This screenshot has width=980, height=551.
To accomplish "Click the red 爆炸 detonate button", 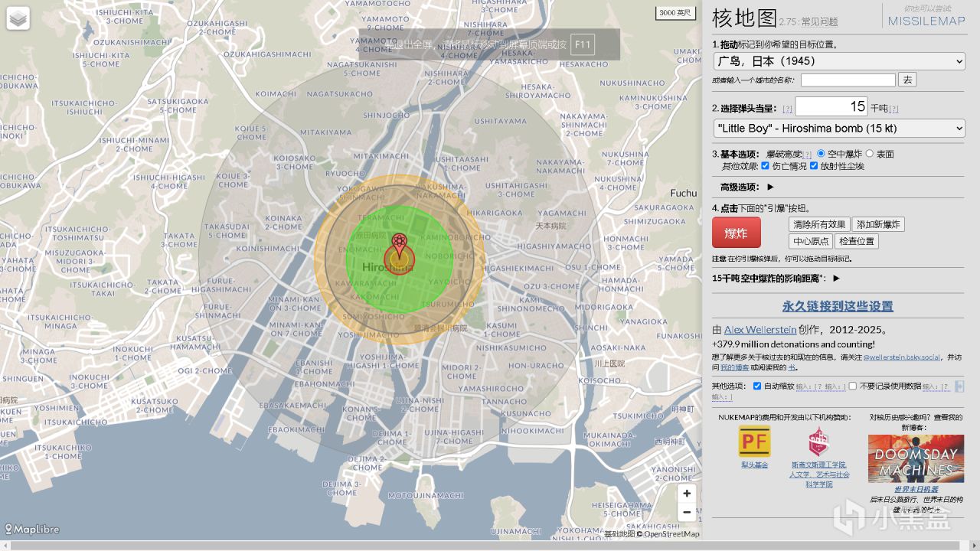I will pos(737,233).
